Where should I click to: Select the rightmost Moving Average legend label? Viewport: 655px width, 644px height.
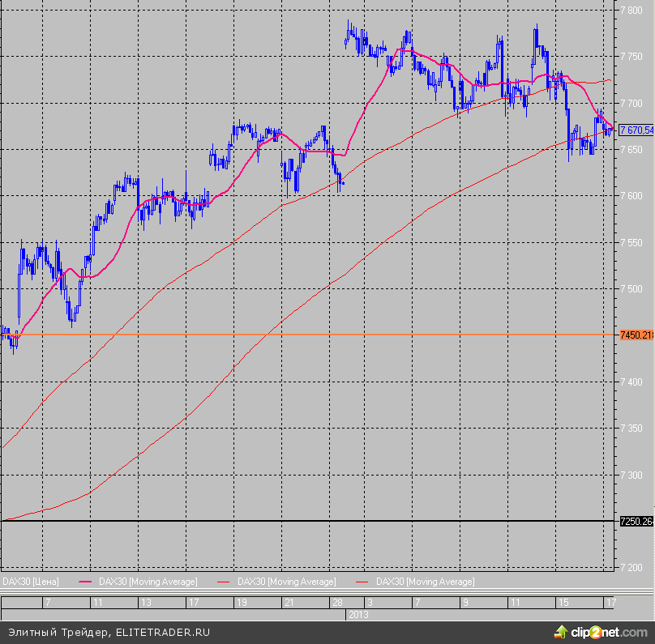pos(426,582)
